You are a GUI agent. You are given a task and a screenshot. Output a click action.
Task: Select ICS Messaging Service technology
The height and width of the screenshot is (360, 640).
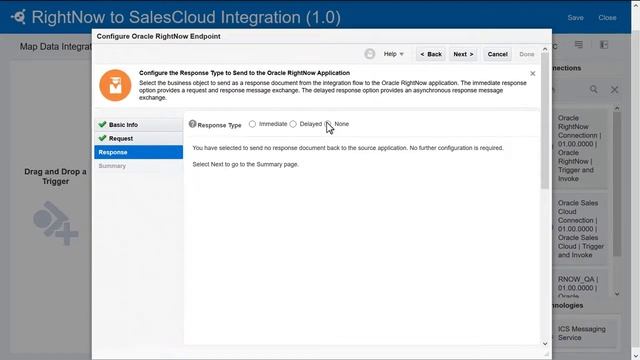pos(584,333)
